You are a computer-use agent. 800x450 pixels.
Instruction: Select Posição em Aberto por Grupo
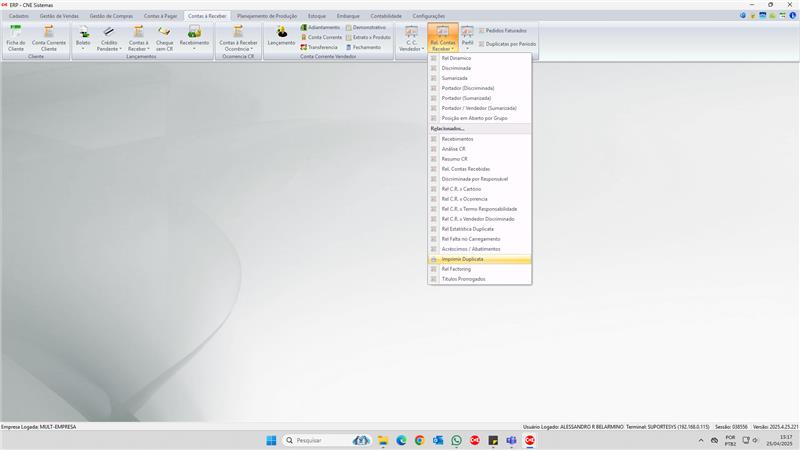click(x=474, y=118)
